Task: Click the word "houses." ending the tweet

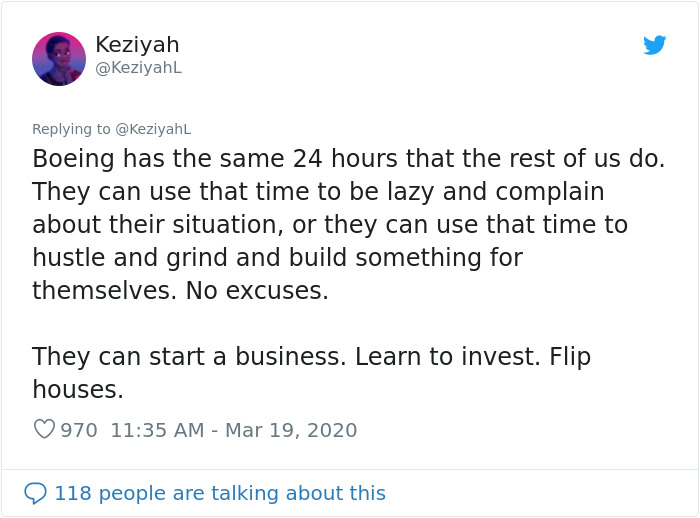Action: click(x=78, y=389)
